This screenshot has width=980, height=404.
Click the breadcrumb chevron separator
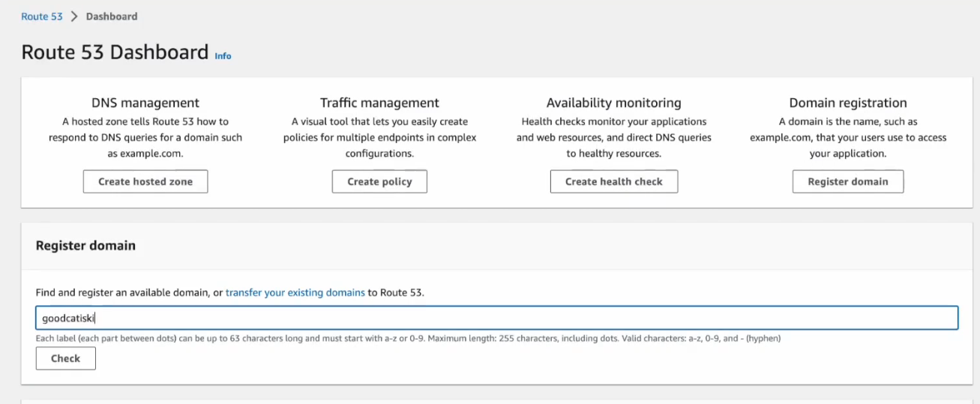click(x=74, y=16)
